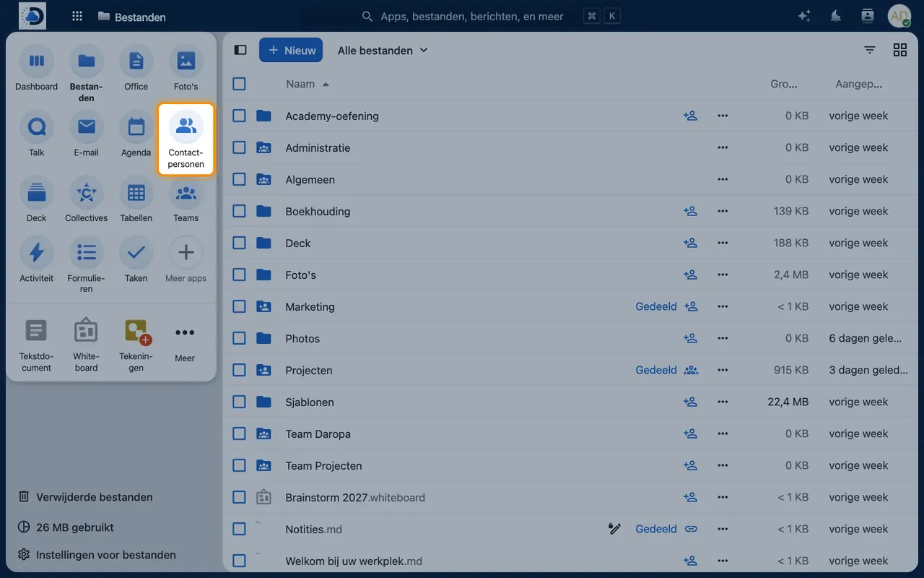This screenshot has width=924, height=578.
Task: Open the Talk app
Action: pos(36,135)
